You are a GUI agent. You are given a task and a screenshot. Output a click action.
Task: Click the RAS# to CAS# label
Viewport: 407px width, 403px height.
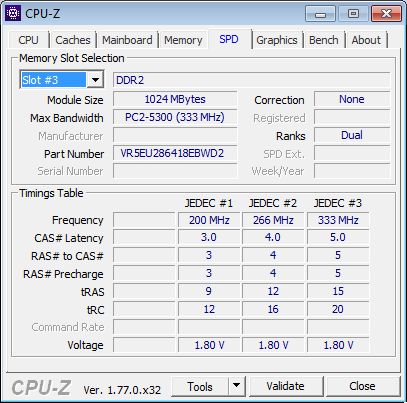click(67, 256)
